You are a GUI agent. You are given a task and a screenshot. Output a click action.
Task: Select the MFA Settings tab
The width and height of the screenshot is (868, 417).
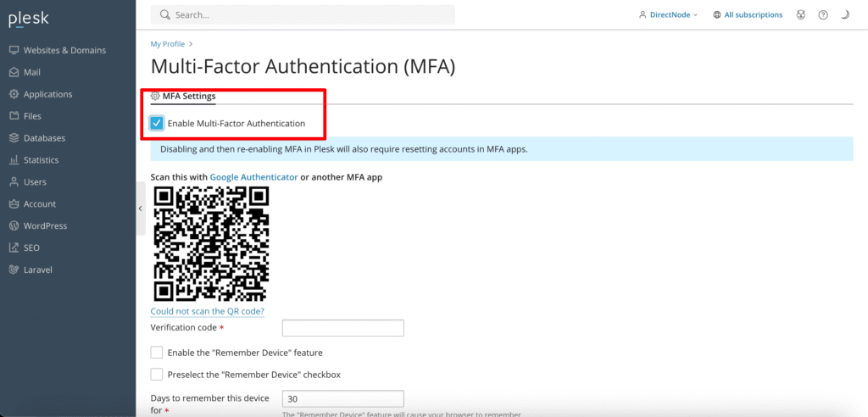(183, 96)
